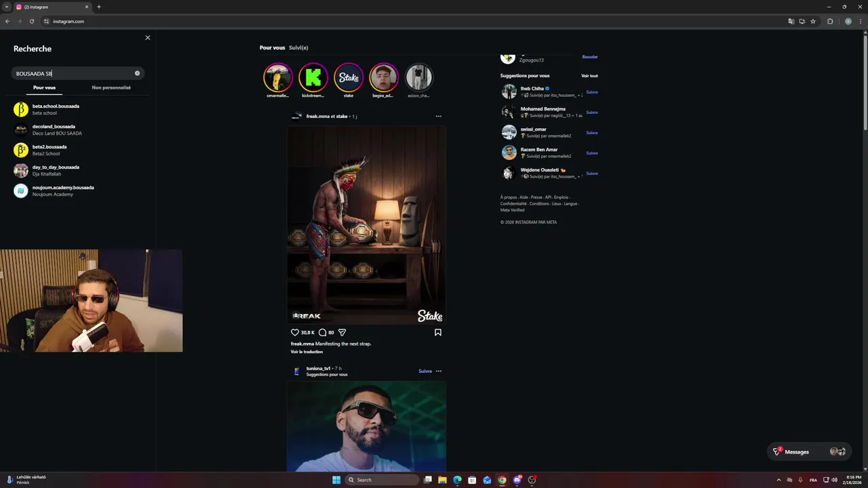This screenshot has height=488, width=868.
Task: Open the translate page icon
Action: (x=791, y=22)
